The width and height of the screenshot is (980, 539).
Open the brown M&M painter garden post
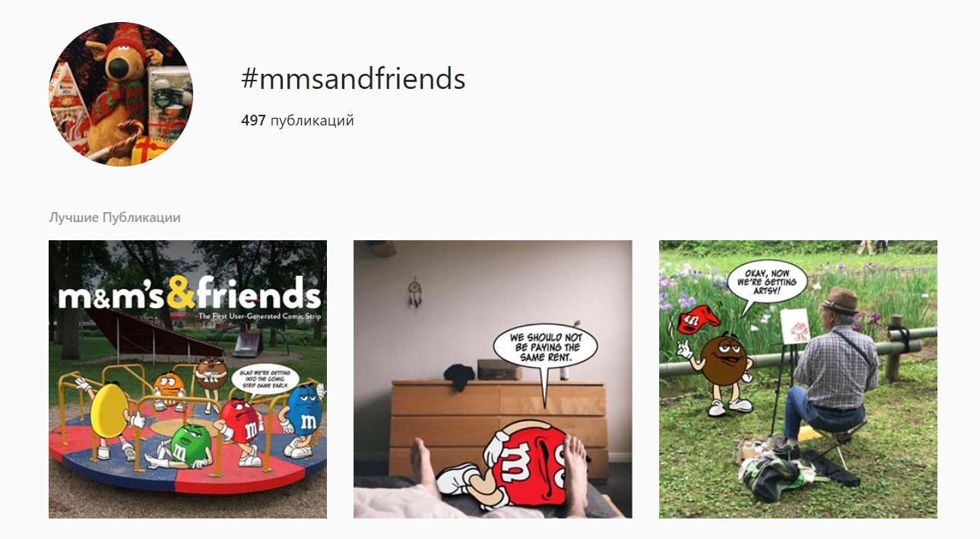[798, 379]
